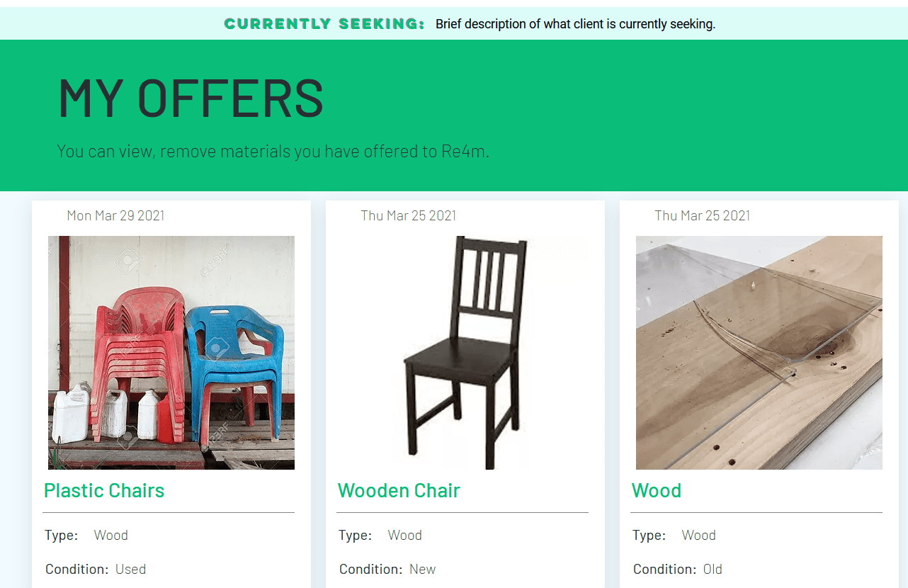
Task: Select the Wood card's Thu Mar 25 2021 date
Action: (703, 215)
